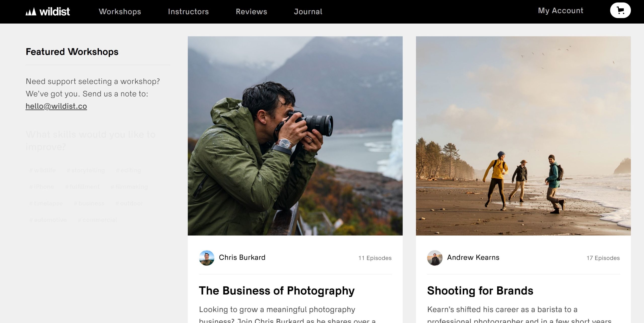The image size is (644, 323).
Task: Filter by #filmmaking tag
Action: [x=129, y=187]
